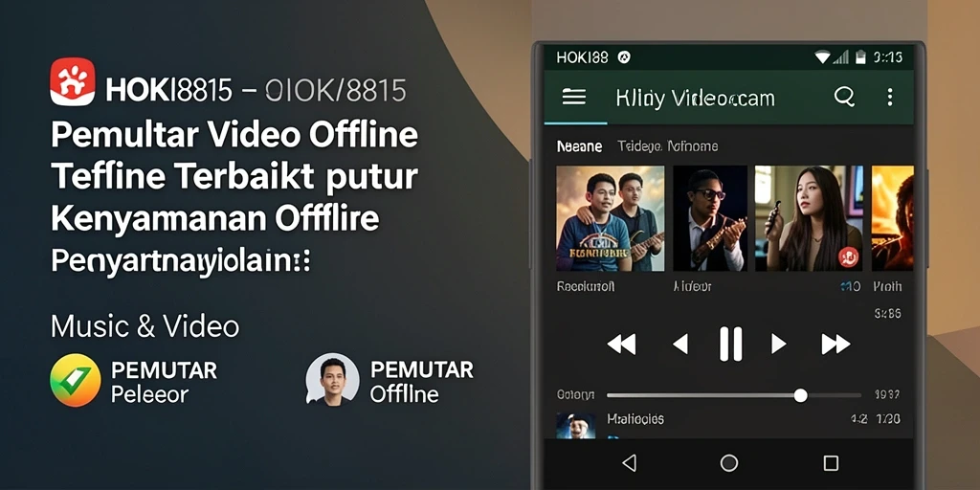Play next with single right arrow
Screen dimensions: 980x490
pos(778,344)
